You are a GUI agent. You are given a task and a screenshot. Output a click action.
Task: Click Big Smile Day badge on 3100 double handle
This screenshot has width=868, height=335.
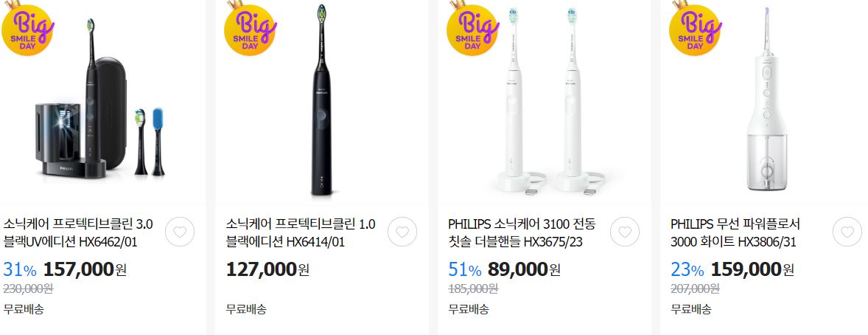click(472, 28)
